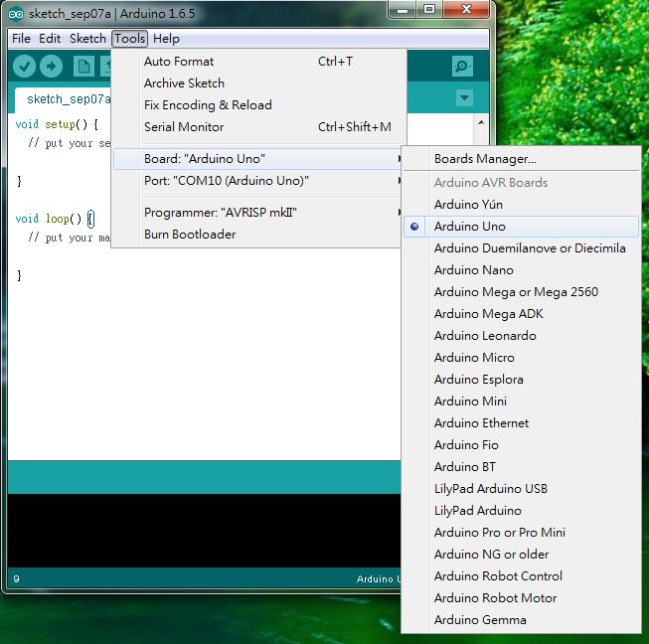Open the File menu
Image resolution: width=649 pixels, height=644 pixels.
click(x=20, y=39)
